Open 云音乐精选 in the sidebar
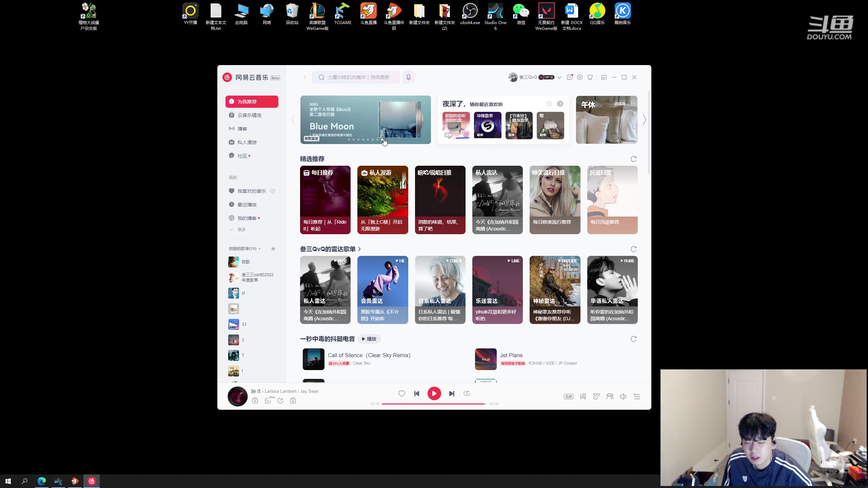Viewport: 868px width, 488px height. 252,115
